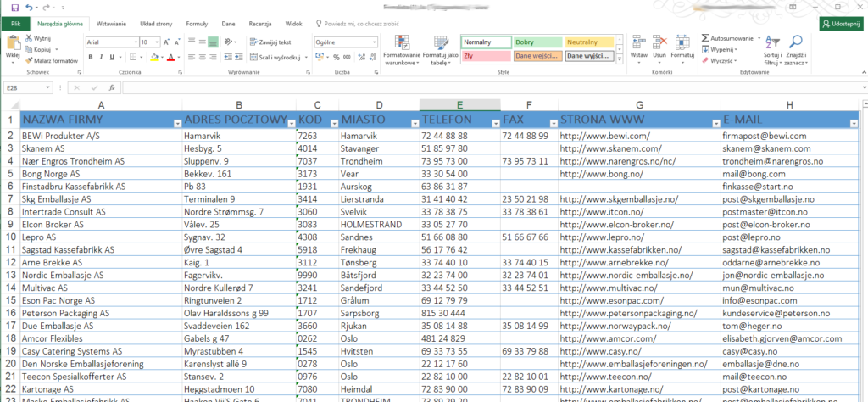Align cell text to the bottom

click(x=213, y=42)
